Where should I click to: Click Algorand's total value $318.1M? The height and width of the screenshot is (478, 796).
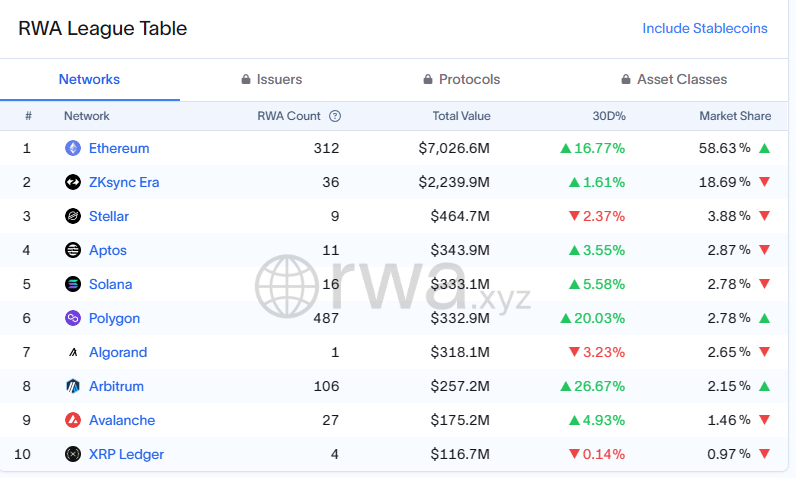click(460, 352)
